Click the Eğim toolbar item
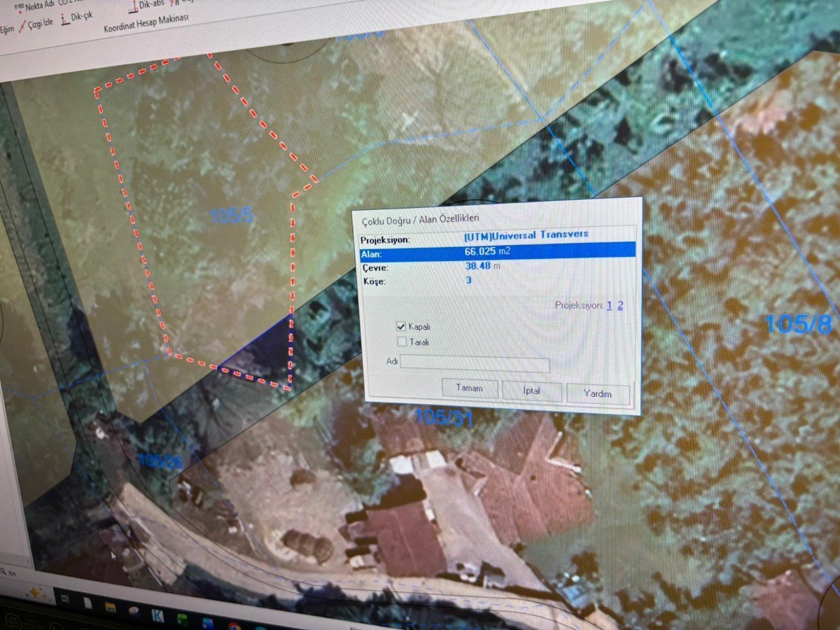840x630 pixels. click(x=7, y=30)
